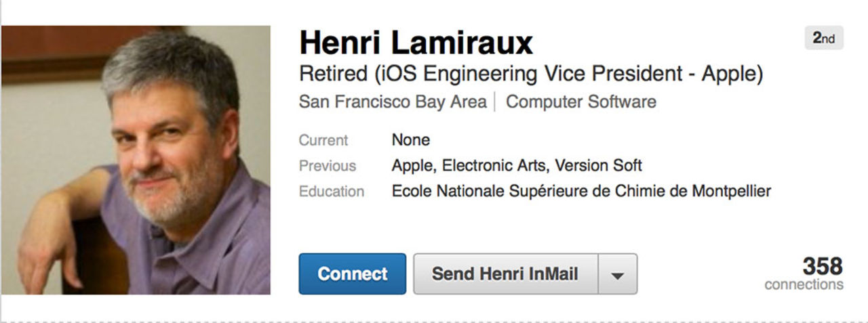Open Ecole Nationale Supérieure de Chimie de Montpellier
Screen dimensions: 868x323
(581, 192)
